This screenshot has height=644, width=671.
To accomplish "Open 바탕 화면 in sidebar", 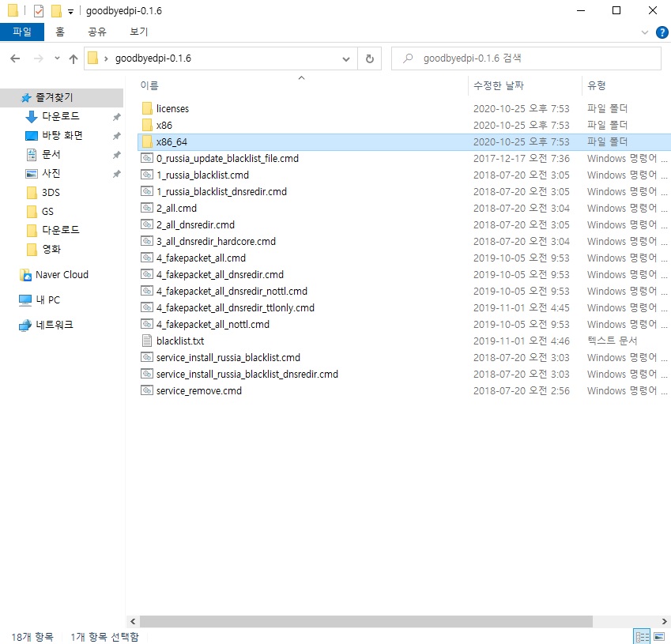I will click(x=62, y=136).
